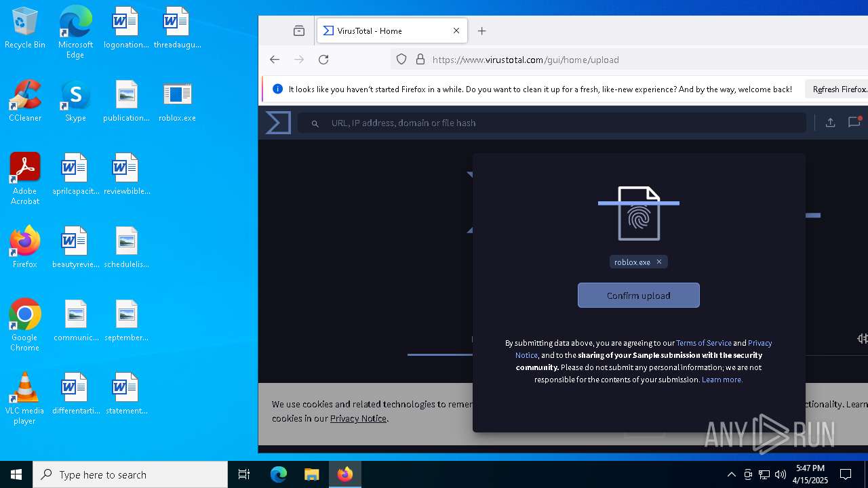Screen dimensions: 868x488
Task: Select the communic image file
Action: (x=75, y=321)
